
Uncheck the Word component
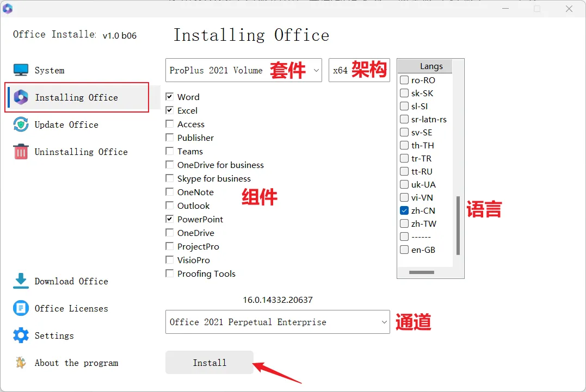click(x=169, y=97)
